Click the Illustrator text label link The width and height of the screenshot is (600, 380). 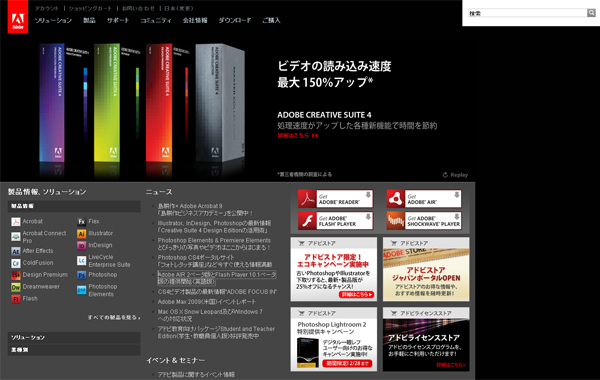(101, 233)
